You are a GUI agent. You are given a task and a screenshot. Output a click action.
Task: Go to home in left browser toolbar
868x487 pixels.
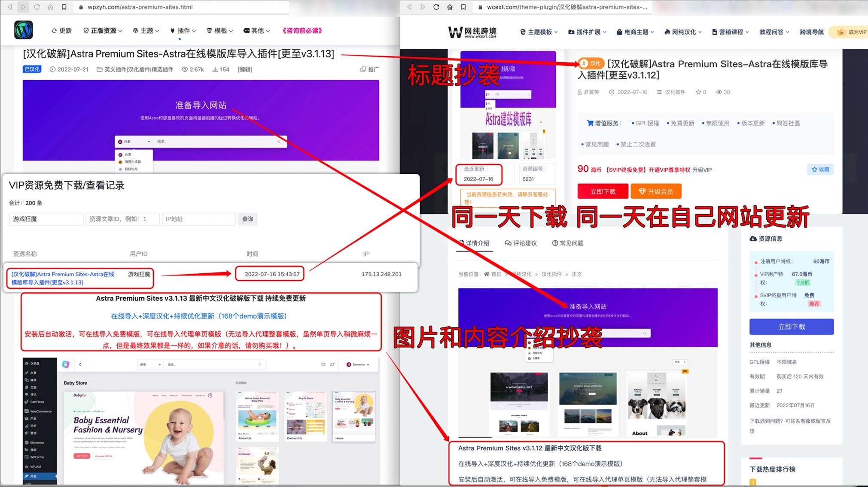coord(50,7)
